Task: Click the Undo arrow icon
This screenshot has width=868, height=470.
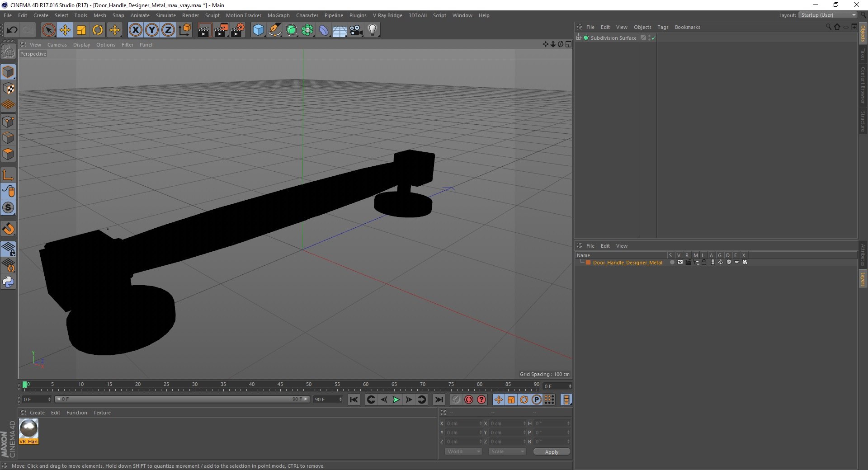Action: (12, 30)
